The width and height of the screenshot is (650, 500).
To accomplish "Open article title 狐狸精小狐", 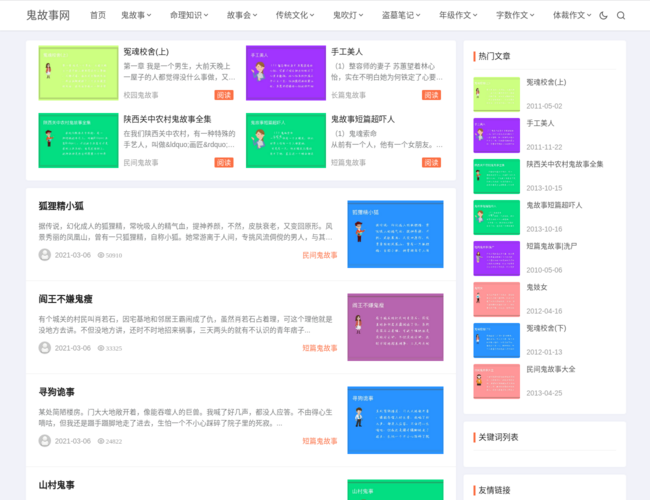I will tap(61, 206).
